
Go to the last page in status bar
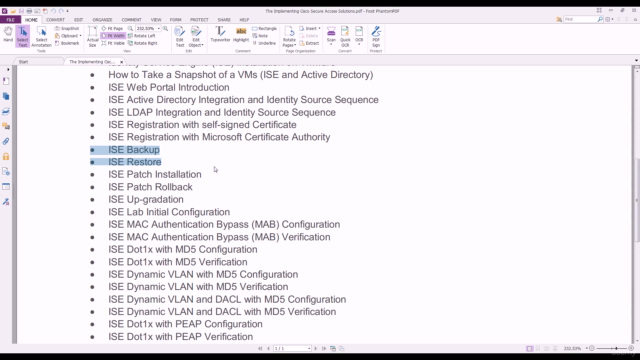pyautogui.click(x=324, y=349)
